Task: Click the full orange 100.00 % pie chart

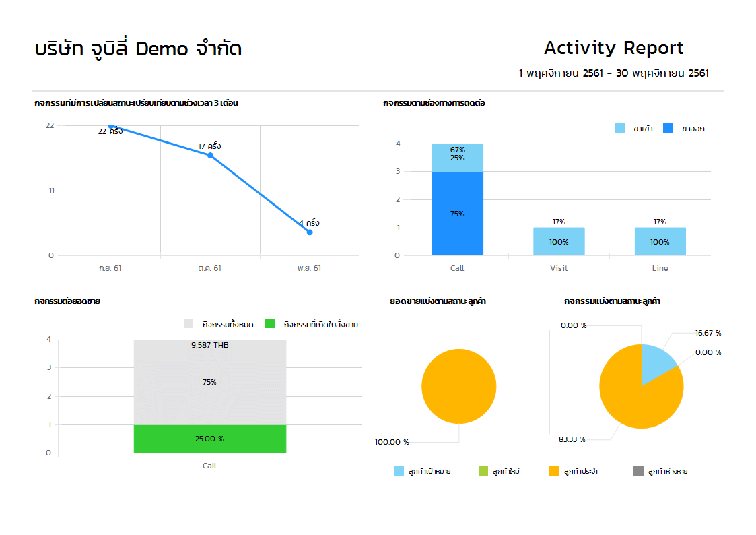Action: pos(458,387)
